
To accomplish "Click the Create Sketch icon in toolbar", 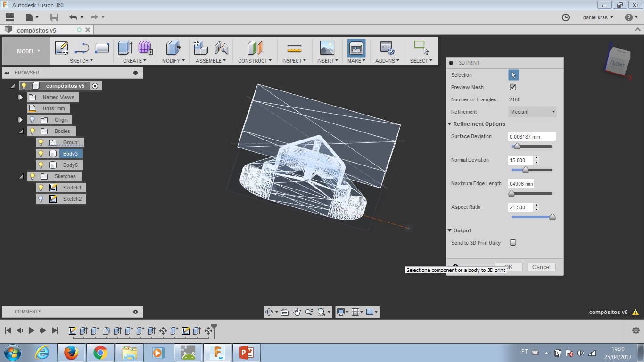I will (62, 48).
